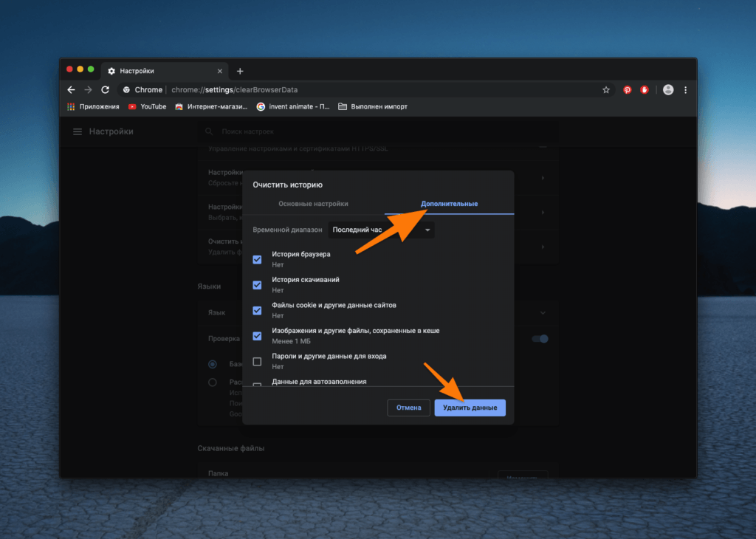Image resolution: width=756 pixels, height=539 pixels.
Task: Uncheck История браузера checkbox
Action: pos(257,259)
